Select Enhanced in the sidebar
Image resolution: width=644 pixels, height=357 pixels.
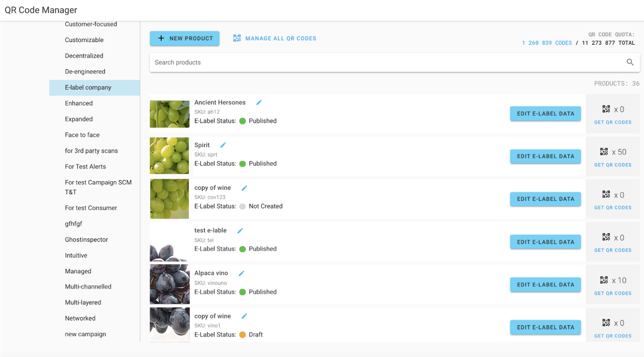[79, 103]
